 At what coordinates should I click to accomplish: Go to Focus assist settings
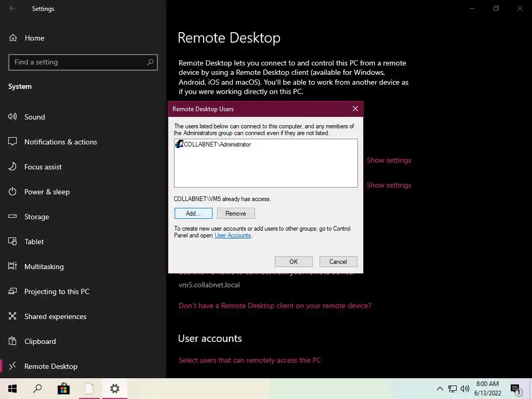tap(43, 167)
